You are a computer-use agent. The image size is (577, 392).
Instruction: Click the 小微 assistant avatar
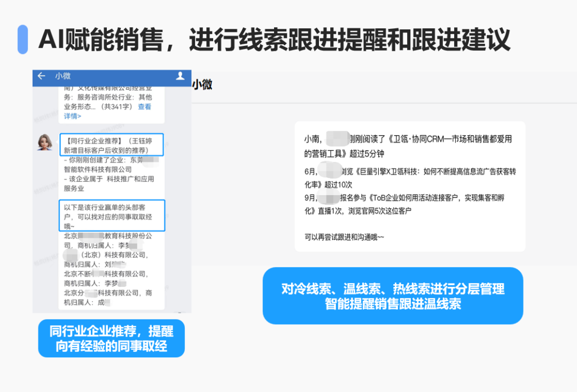(44, 142)
